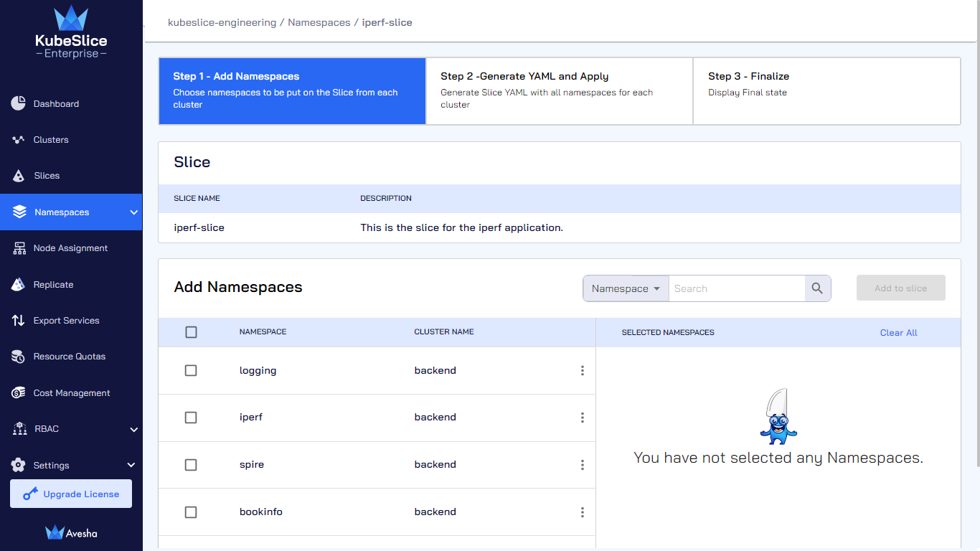Click the CLUSTER NAME column header
980x551 pixels.
pyautogui.click(x=444, y=332)
